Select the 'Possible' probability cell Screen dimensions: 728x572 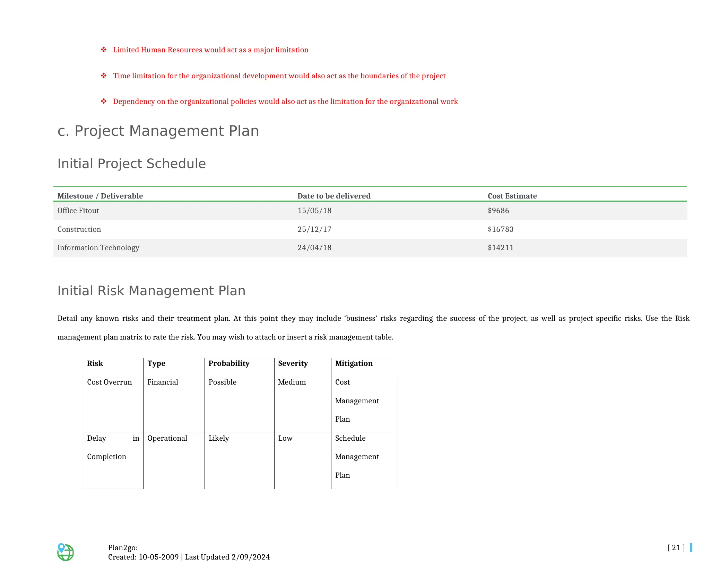240,405
